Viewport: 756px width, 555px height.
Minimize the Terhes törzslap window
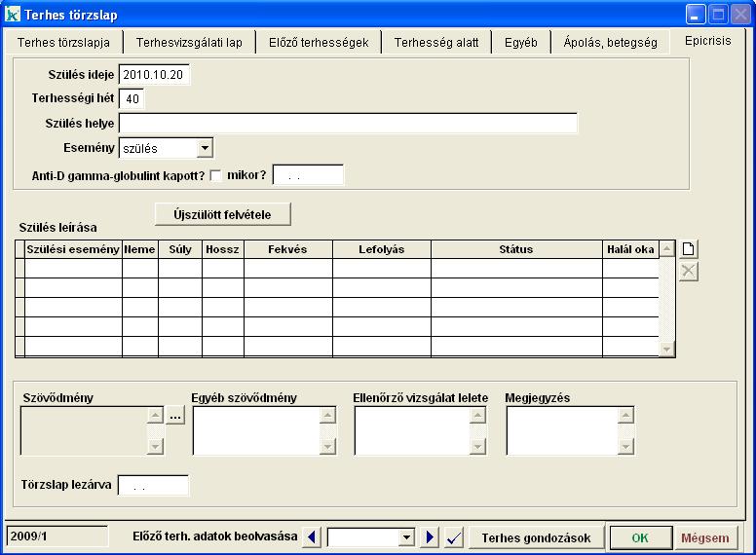pyautogui.click(x=696, y=15)
